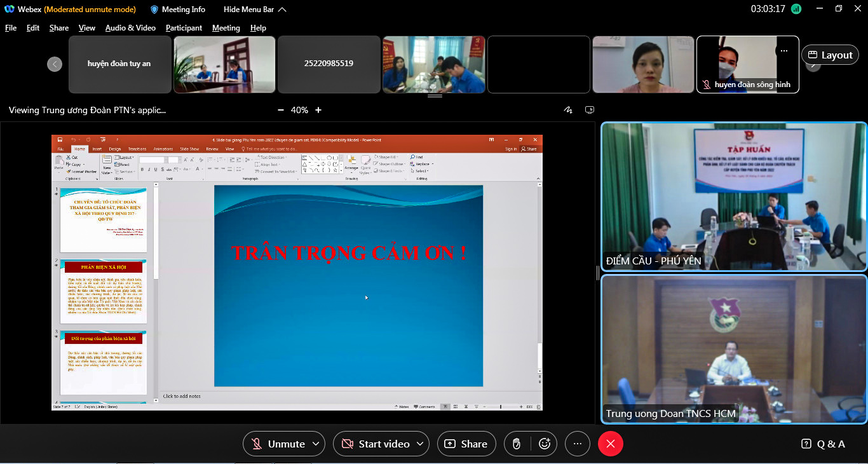Click the pop-out shared content icon
This screenshot has width=868, height=464.
[x=590, y=110]
